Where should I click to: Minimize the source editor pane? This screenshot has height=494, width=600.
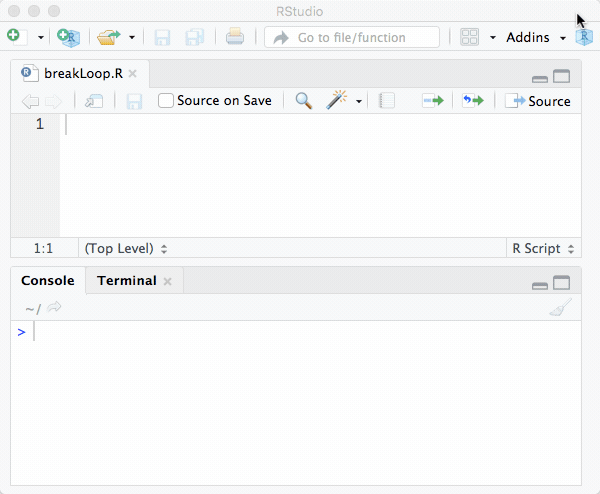(x=540, y=78)
